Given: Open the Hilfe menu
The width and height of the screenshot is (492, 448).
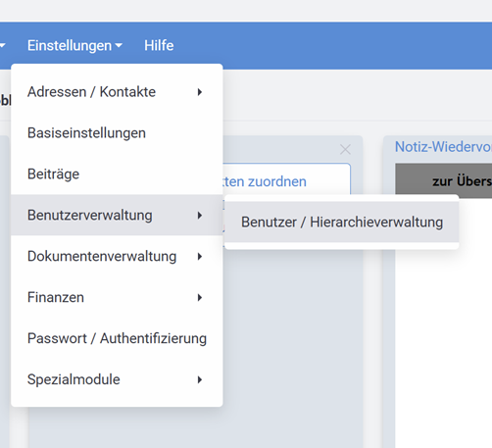Looking at the screenshot, I should point(159,45).
